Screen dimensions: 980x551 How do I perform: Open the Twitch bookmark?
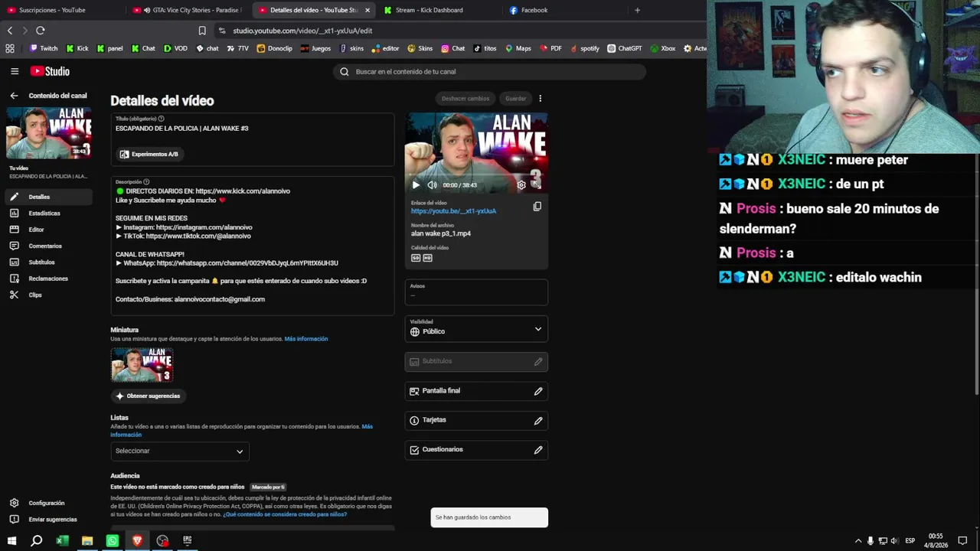click(x=43, y=48)
